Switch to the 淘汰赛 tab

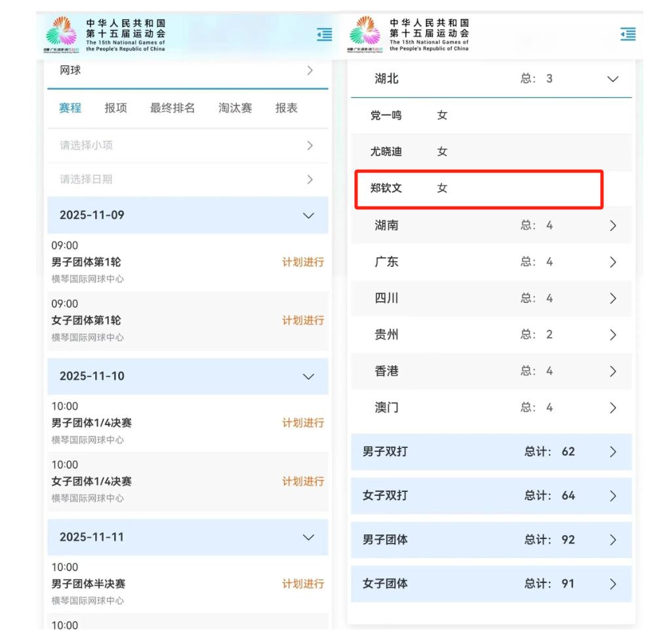tap(235, 108)
